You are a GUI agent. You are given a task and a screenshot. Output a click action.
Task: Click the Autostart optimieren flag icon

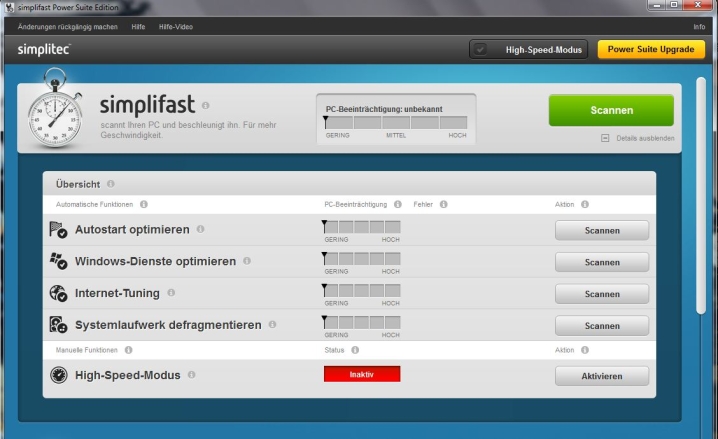pyautogui.click(x=58, y=230)
